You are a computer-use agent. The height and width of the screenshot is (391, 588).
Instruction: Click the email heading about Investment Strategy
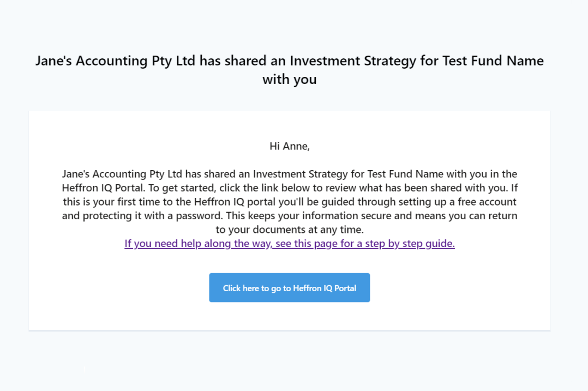[290, 70]
